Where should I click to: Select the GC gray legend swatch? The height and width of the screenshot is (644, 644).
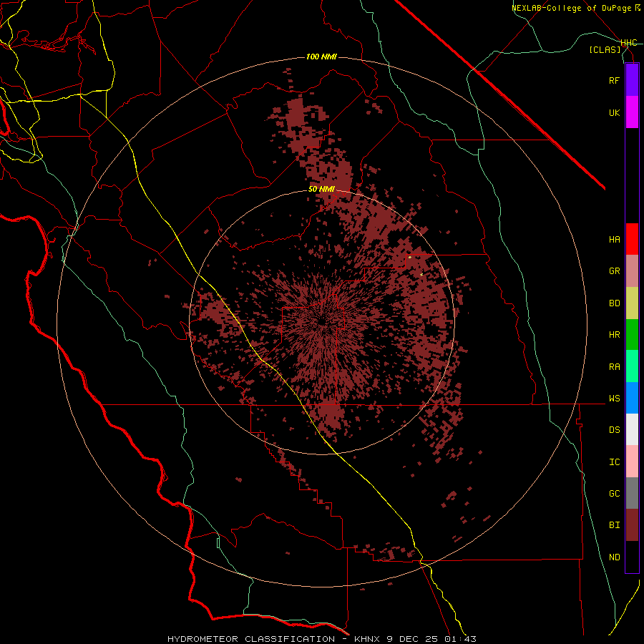point(632,493)
